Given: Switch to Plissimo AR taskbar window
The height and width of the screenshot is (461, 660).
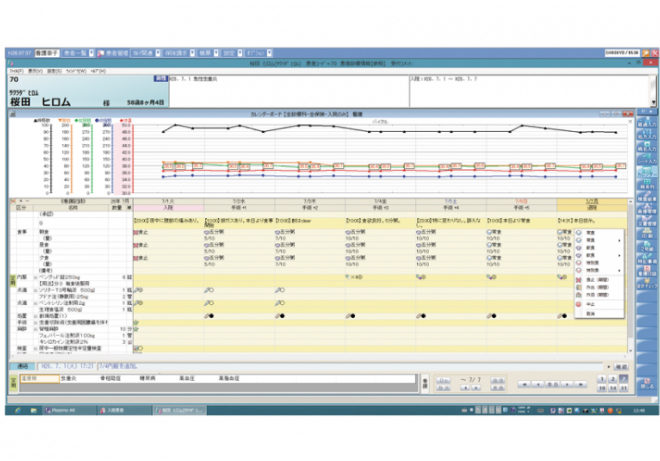Looking at the screenshot, I should (x=69, y=410).
